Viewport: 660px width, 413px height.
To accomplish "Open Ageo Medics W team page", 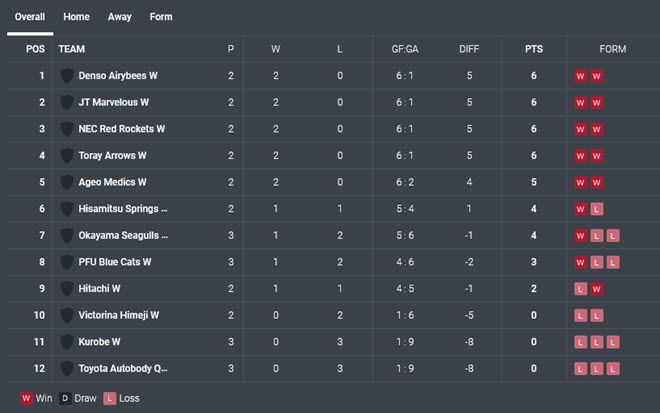I will (112, 182).
